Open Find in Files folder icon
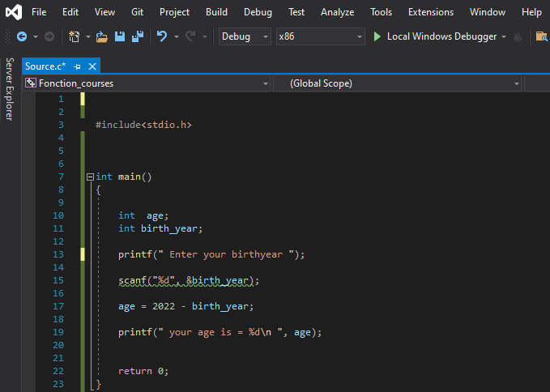550x392 pixels. click(542, 36)
